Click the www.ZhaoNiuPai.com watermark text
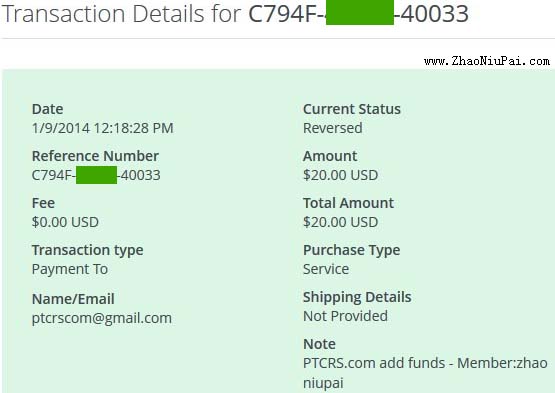The image size is (555, 393). [487, 61]
